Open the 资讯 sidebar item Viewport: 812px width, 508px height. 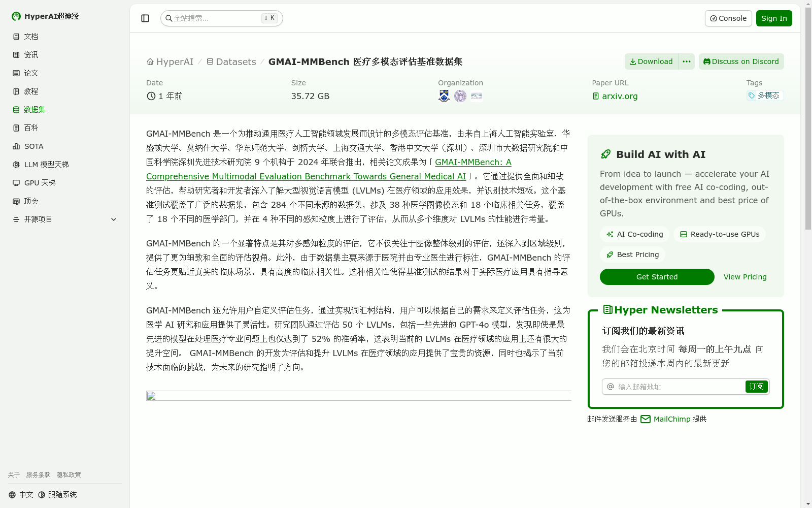click(x=65, y=55)
